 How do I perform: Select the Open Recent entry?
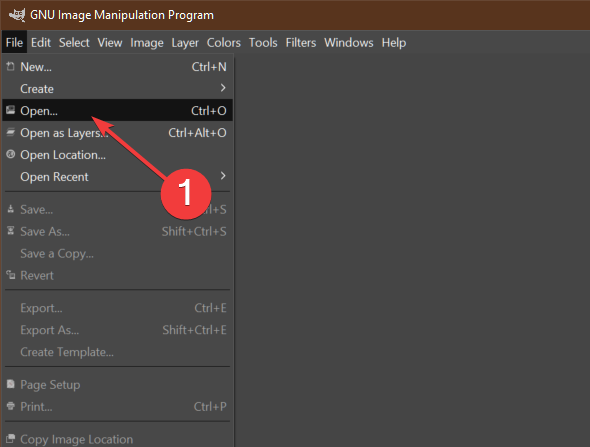tap(117, 176)
